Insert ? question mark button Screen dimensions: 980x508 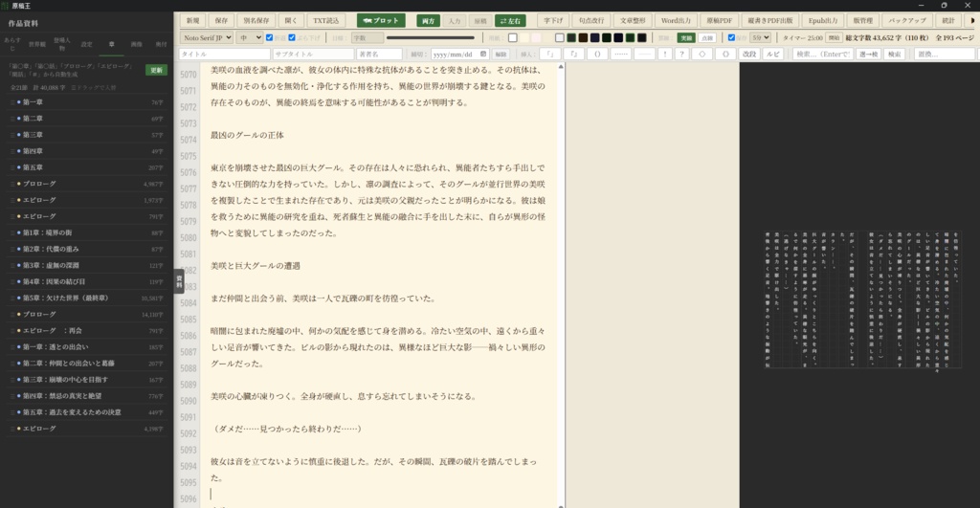(x=681, y=55)
